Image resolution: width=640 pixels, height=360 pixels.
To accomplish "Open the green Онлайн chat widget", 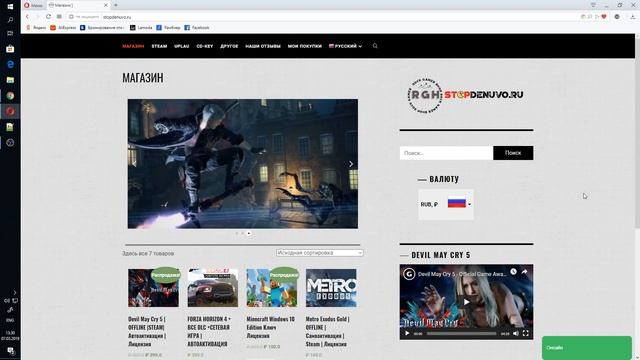I will (x=587, y=348).
